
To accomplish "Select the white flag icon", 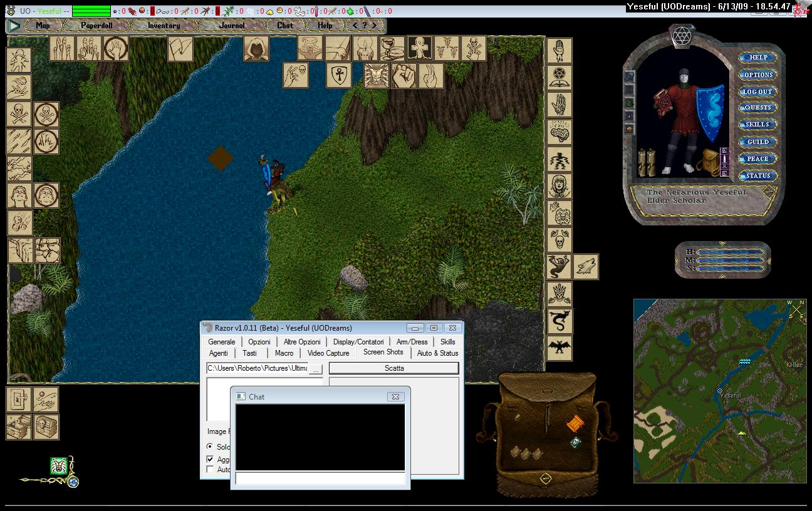I will click(x=180, y=48).
